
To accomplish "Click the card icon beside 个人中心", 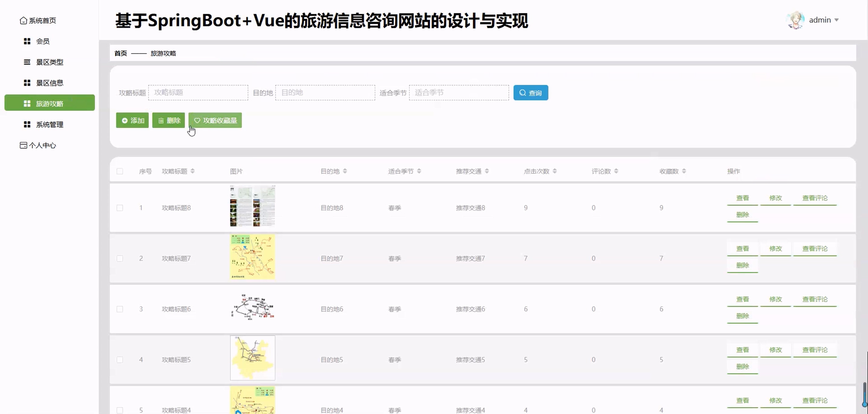I will [23, 145].
